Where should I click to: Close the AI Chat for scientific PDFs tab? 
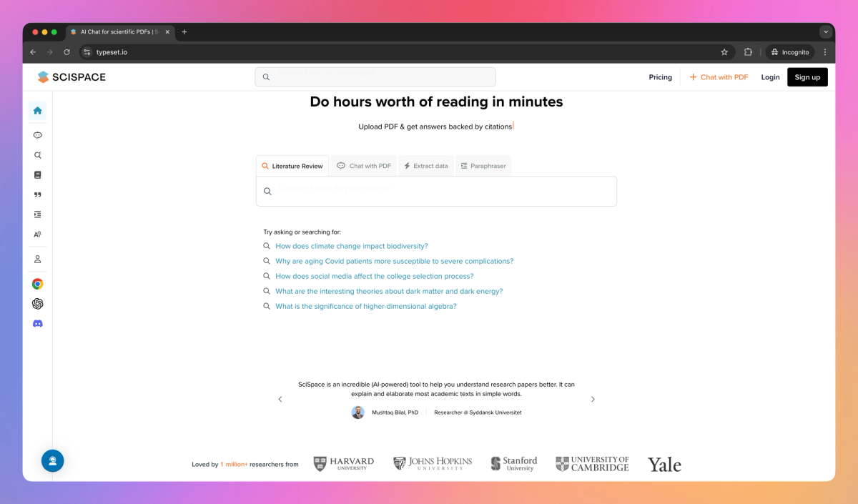point(167,32)
